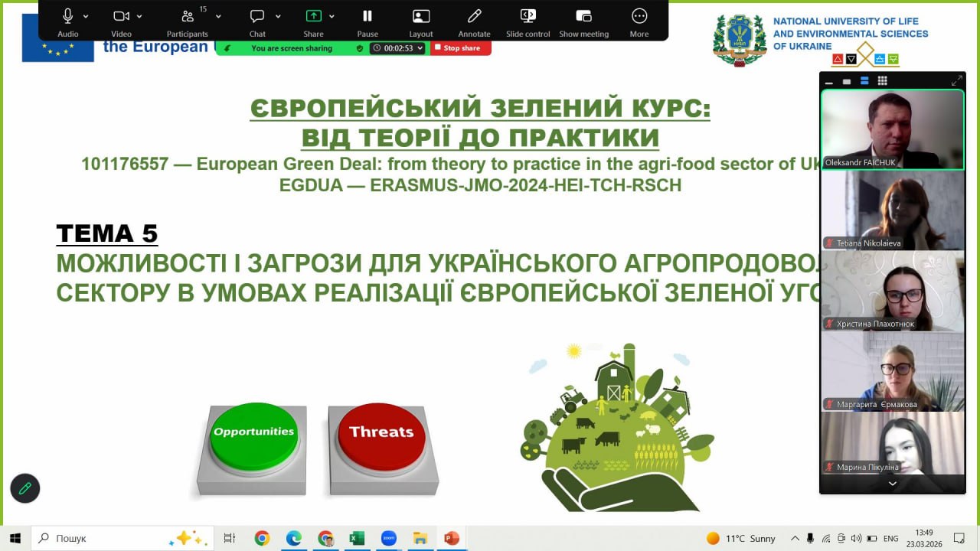The height and width of the screenshot is (551, 980).
Task: Click the green encryption shield icon
Action: (x=360, y=48)
